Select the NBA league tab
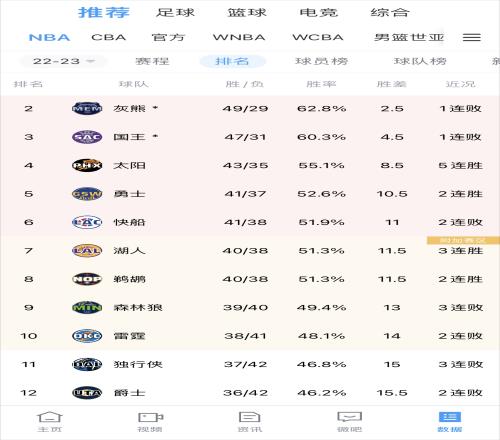The height and width of the screenshot is (440, 500). pos(50,37)
